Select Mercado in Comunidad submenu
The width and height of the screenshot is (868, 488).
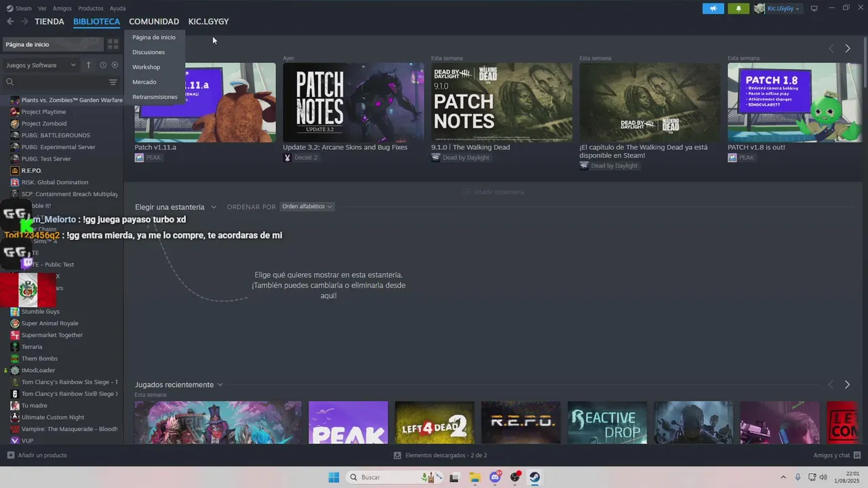(144, 82)
